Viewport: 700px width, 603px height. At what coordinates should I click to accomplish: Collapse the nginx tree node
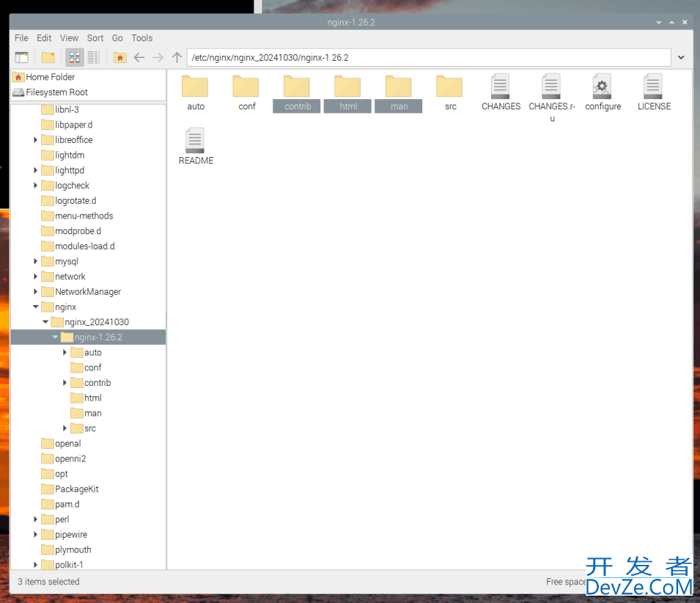(35, 307)
